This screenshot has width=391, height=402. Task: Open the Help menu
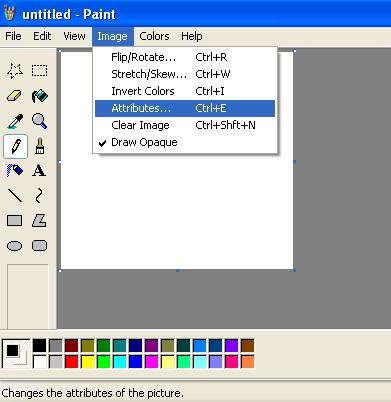(x=192, y=36)
